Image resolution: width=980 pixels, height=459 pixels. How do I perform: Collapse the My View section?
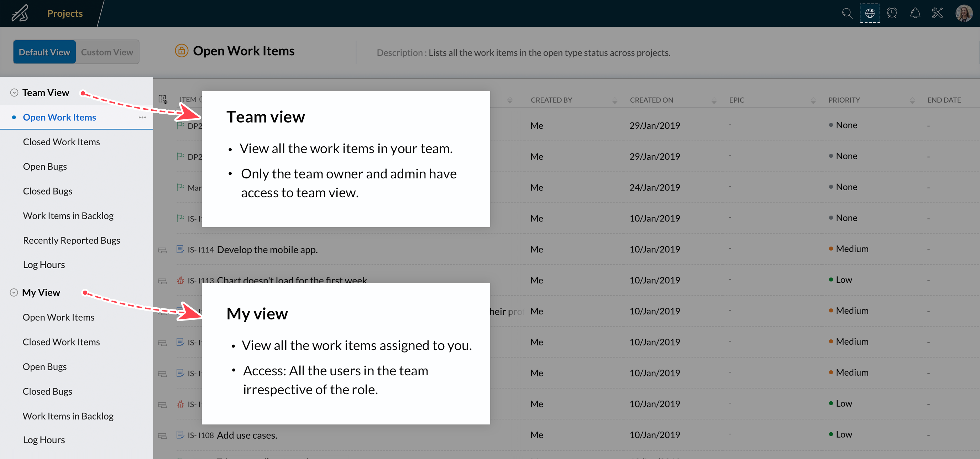14,293
